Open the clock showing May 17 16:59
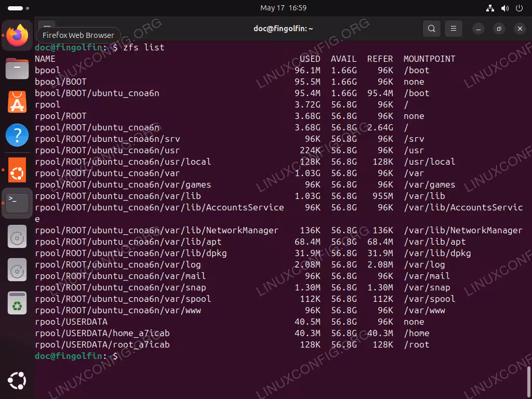The image size is (532, 399). [x=283, y=8]
